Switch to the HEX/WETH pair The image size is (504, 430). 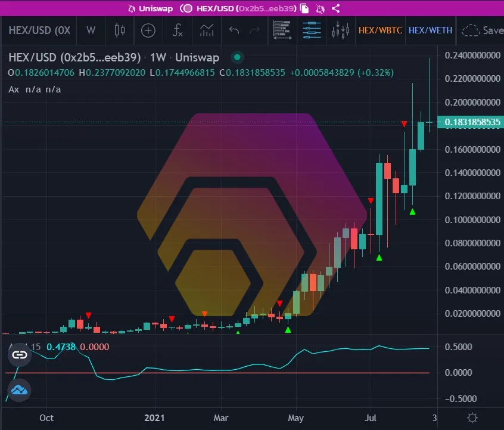click(430, 30)
